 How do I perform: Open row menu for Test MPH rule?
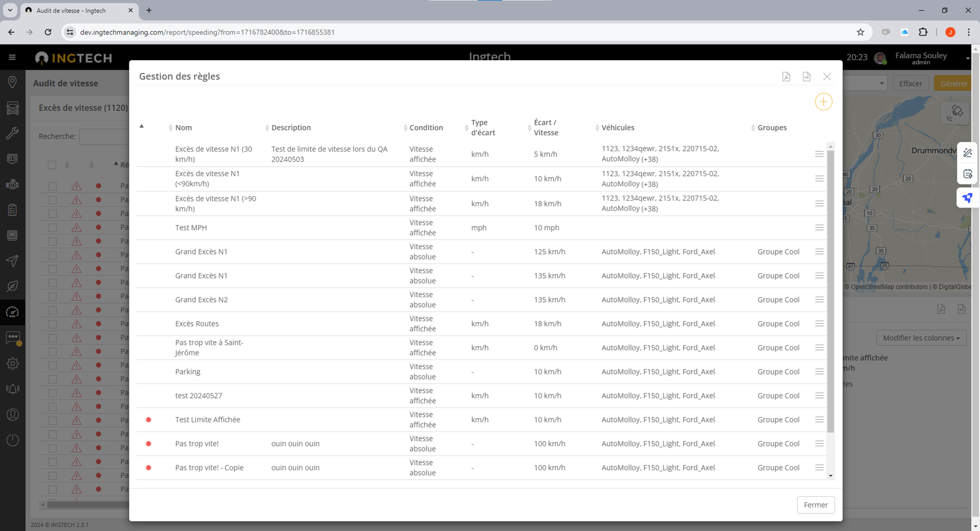[x=819, y=228]
